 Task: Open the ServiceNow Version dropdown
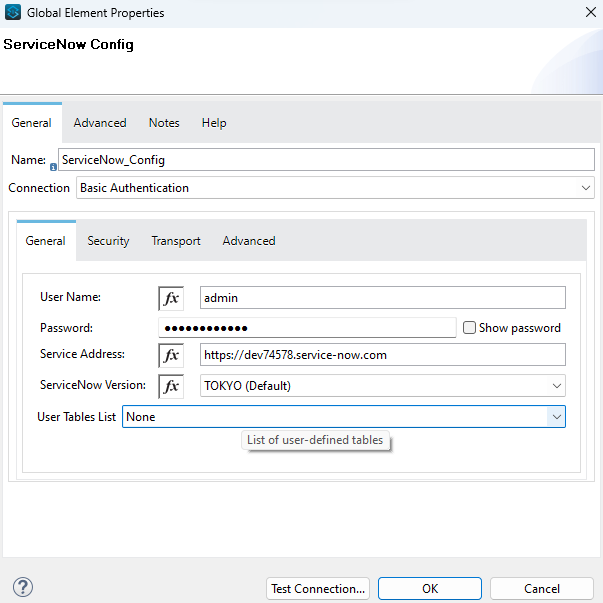point(557,386)
